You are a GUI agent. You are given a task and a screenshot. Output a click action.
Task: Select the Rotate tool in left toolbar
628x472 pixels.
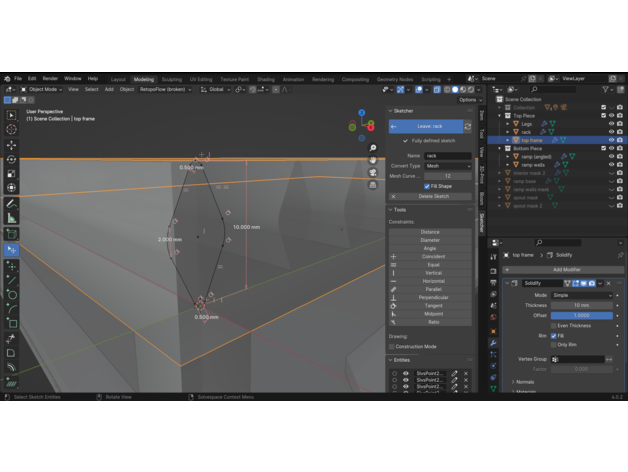[11, 159]
